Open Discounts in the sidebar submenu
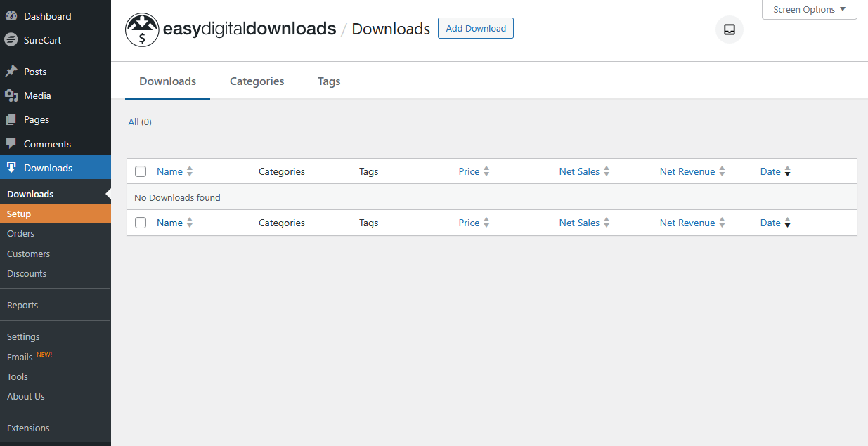Viewport: 868px width, 446px height. click(56, 273)
